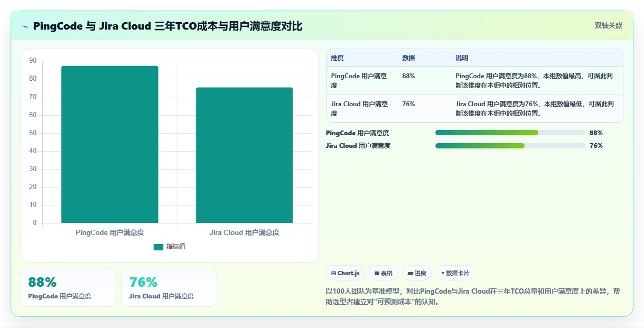Screen dimensions: 644x328
Task: Click the 双轴关联 label in header
Action: pyautogui.click(x=609, y=26)
